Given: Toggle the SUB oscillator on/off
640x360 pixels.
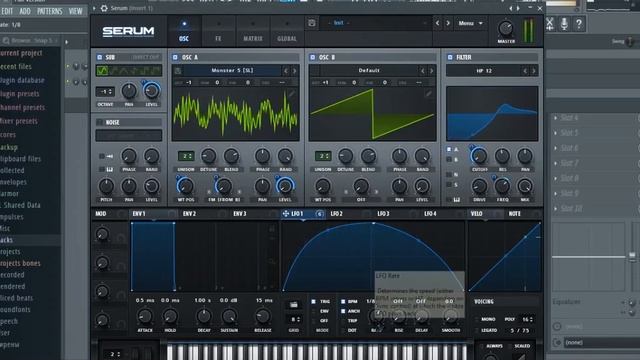Looking at the screenshot, I should pos(100,58).
